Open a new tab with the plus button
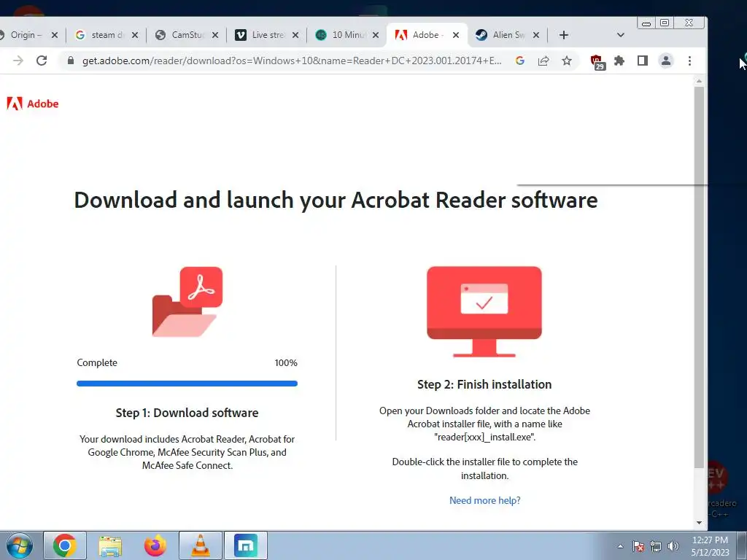Image resolution: width=747 pixels, height=560 pixels. click(x=564, y=35)
